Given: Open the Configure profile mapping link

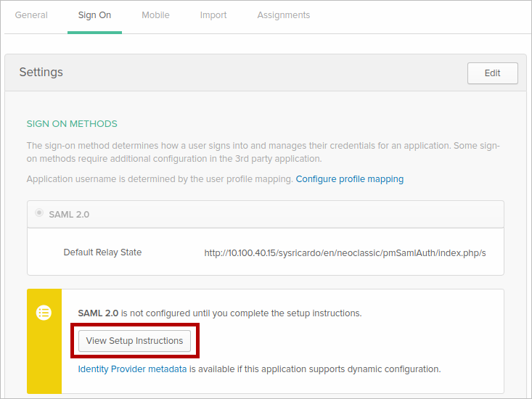Looking at the screenshot, I should point(349,179).
